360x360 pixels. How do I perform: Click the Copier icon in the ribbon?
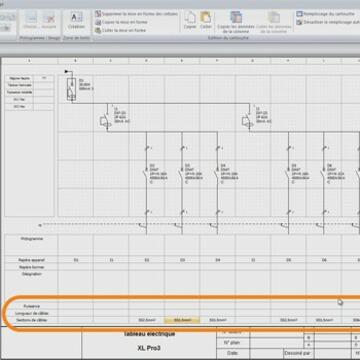point(190,20)
